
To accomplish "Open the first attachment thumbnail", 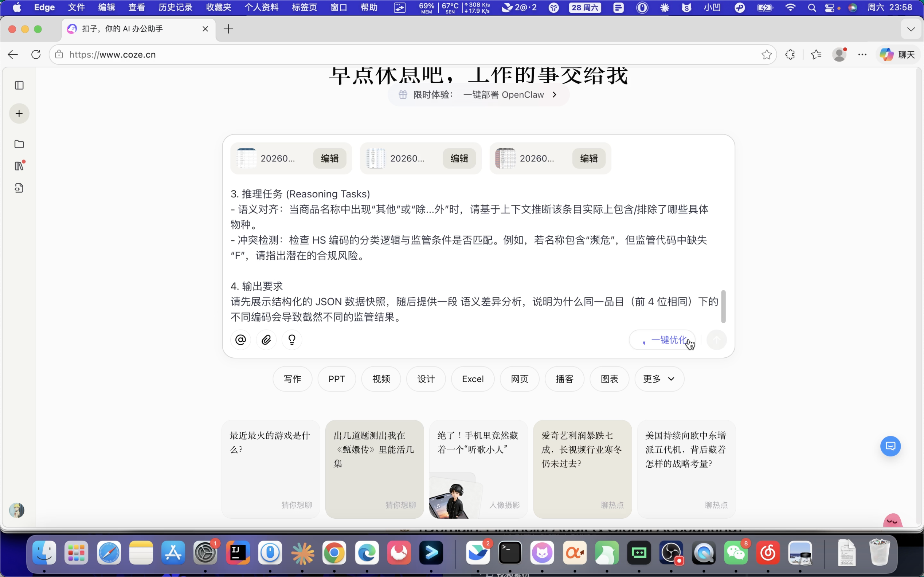I will click(246, 158).
